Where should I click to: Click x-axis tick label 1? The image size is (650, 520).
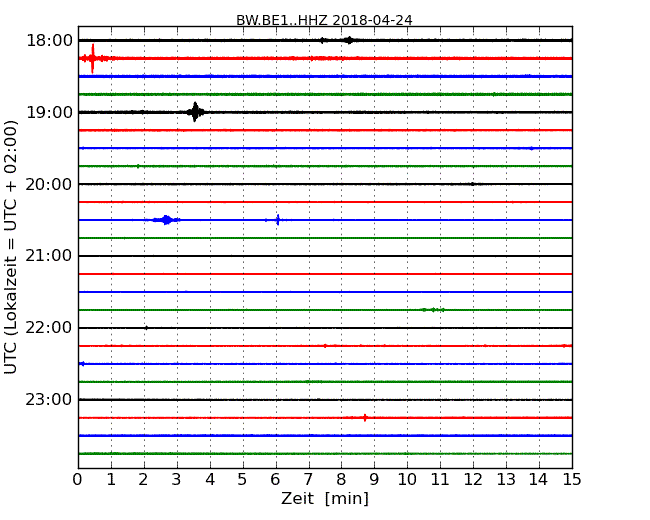(x=111, y=479)
